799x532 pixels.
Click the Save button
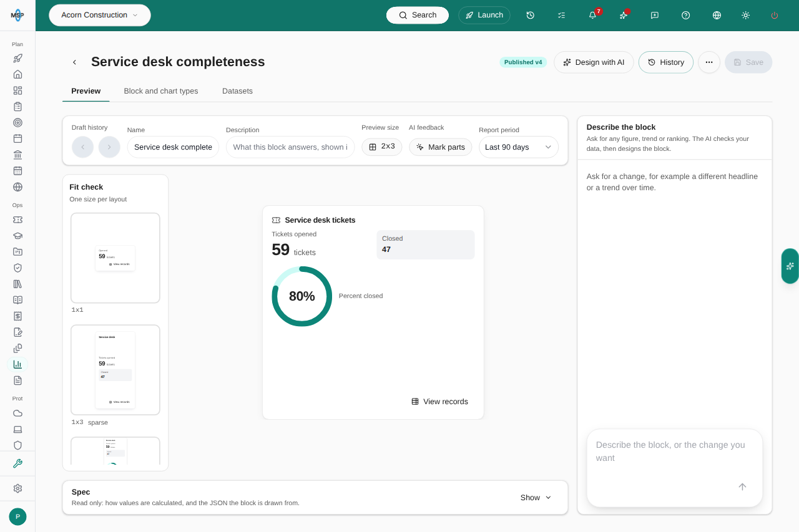[748, 62]
